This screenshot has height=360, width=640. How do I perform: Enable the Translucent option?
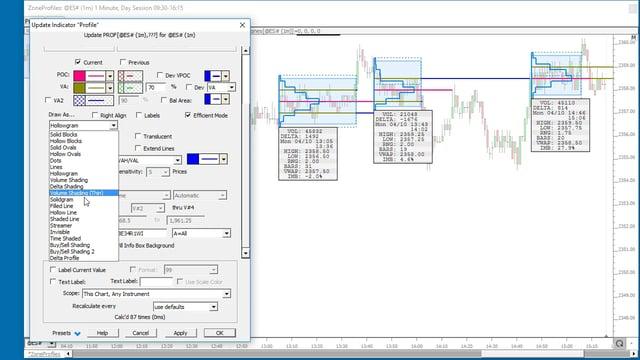pos(138,136)
